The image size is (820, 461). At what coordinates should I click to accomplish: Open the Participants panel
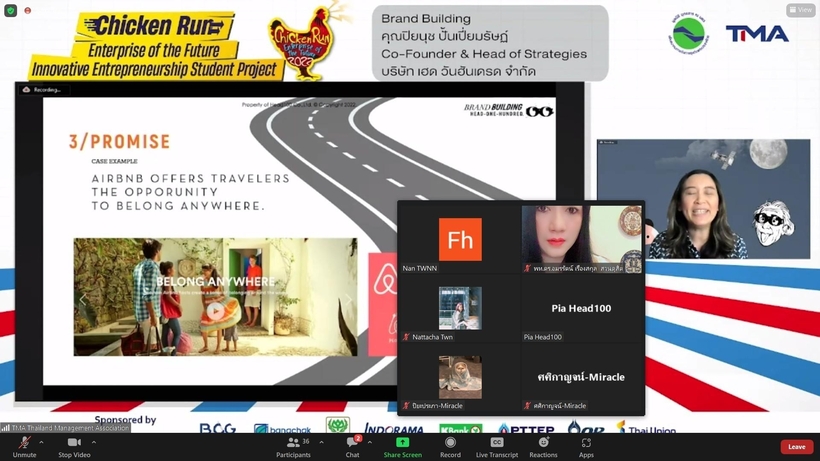coord(293,444)
